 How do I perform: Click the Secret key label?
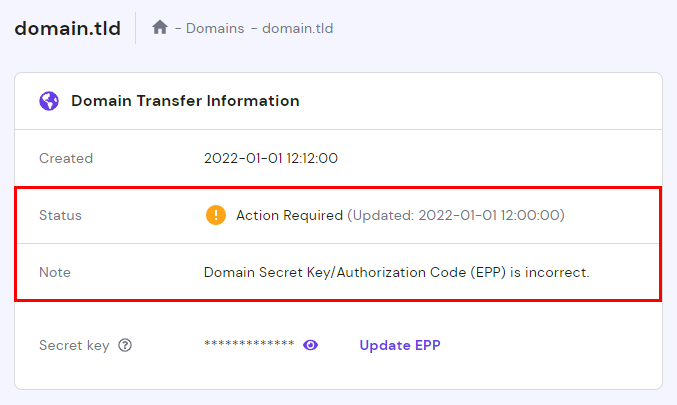pos(74,346)
